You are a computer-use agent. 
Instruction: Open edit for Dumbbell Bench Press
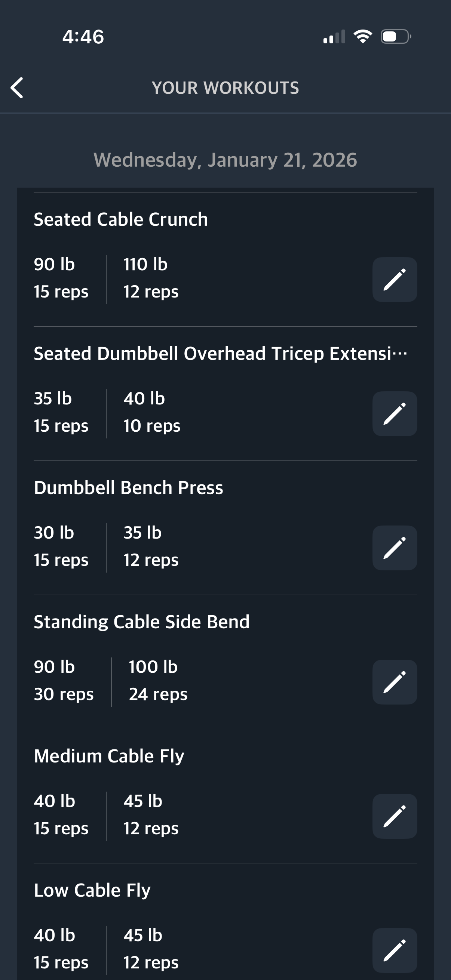[394, 548]
